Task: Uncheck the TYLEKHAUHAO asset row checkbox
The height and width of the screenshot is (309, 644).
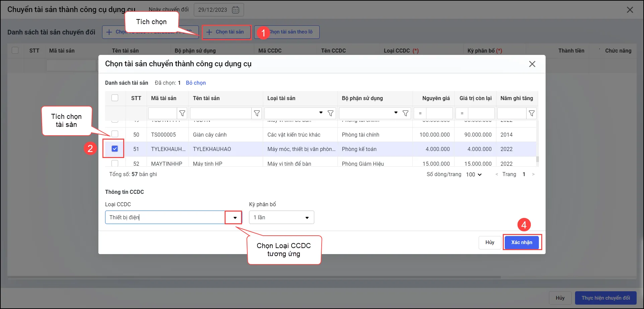Action: [115, 149]
